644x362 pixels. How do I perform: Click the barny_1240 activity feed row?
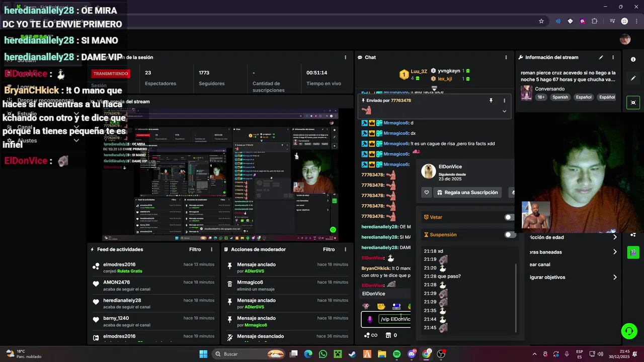[x=153, y=321]
